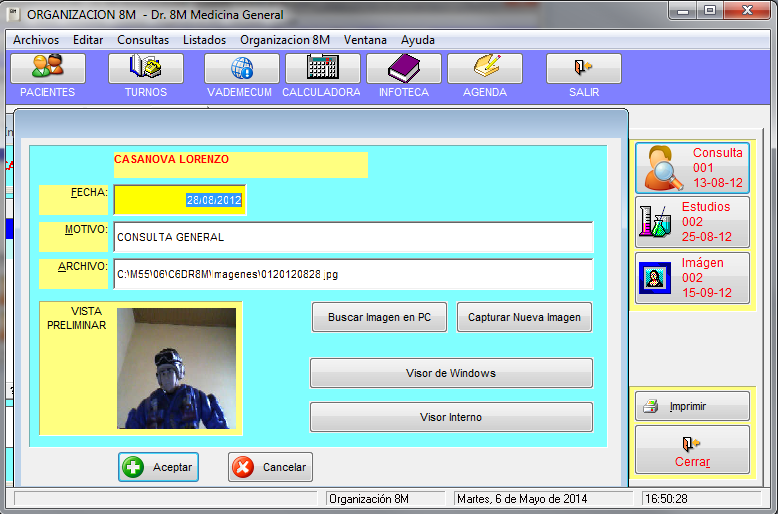Open the Vademecum globe icon
778x514 pixels.
click(x=241, y=68)
